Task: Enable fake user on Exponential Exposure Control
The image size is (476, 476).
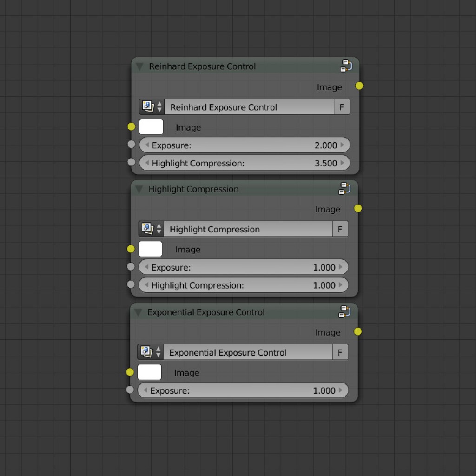Action: (x=340, y=352)
